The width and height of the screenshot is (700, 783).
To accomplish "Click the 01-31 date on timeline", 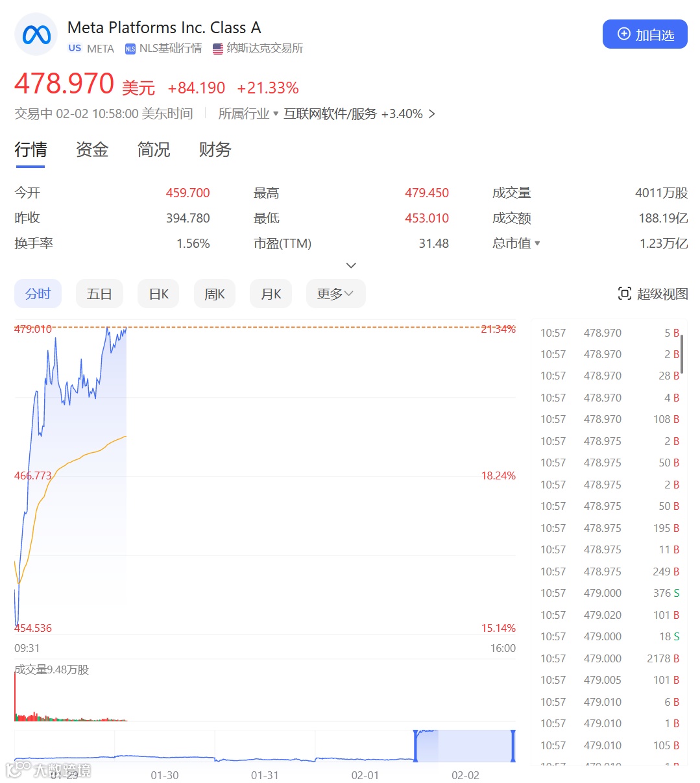I will [x=265, y=775].
